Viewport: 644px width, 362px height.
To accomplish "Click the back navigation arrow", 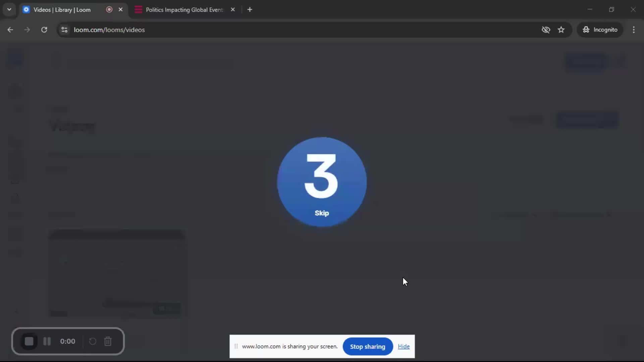I will tap(10, 29).
